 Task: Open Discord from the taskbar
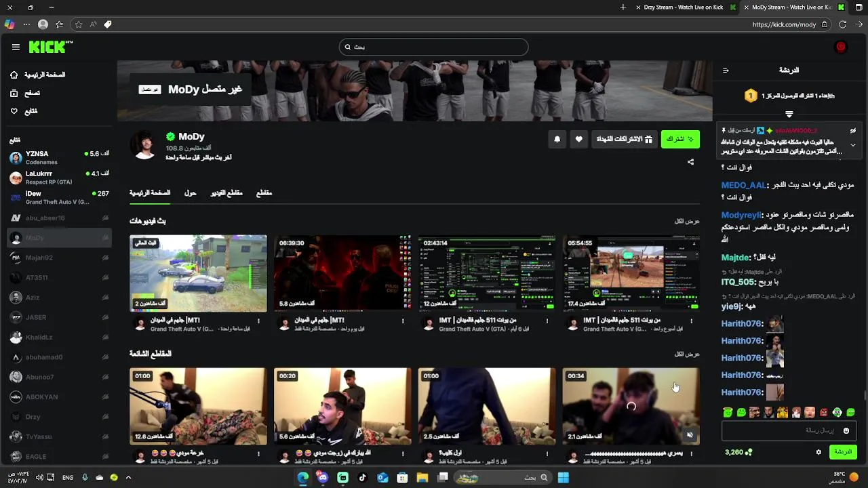click(x=323, y=478)
